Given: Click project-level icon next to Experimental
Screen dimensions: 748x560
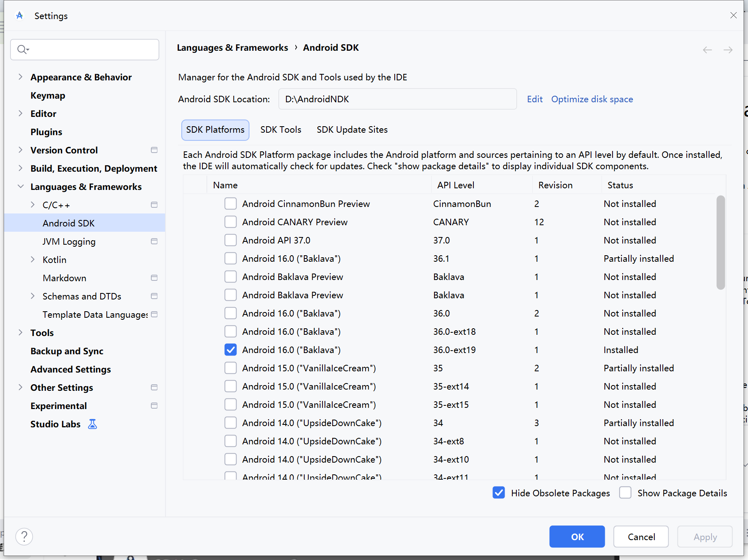Looking at the screenshot, I should (154, 406).
